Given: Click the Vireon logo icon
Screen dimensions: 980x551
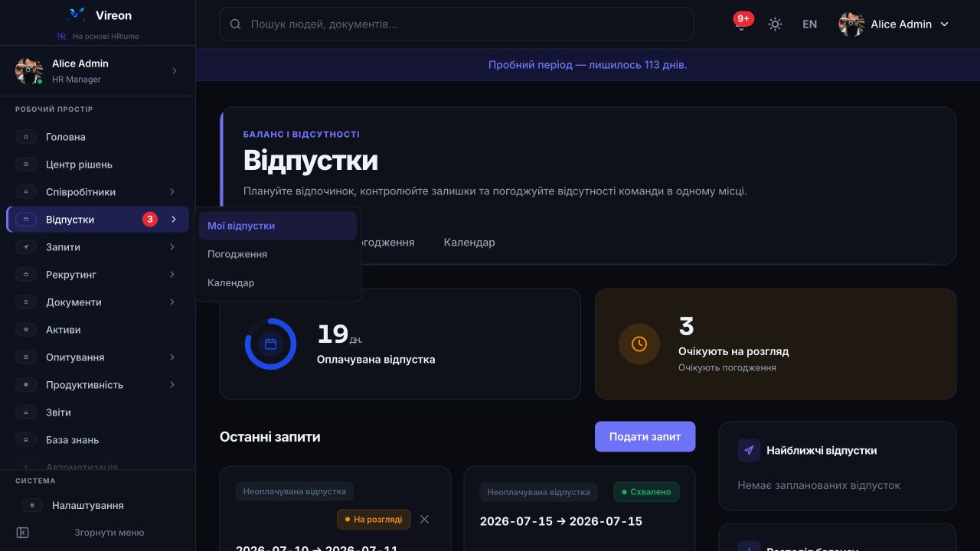Looking at the screenshot, I should coord(77,15).
